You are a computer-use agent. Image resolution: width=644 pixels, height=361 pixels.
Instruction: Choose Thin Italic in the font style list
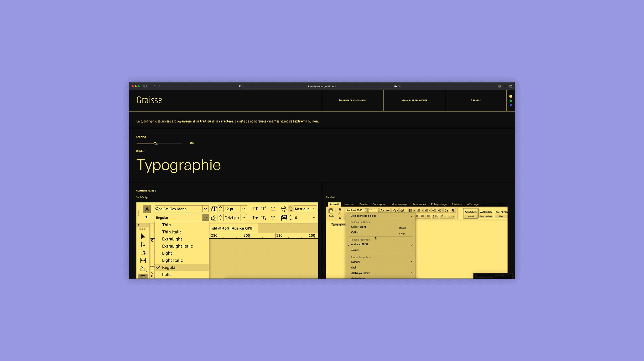(x=182, y=232)
